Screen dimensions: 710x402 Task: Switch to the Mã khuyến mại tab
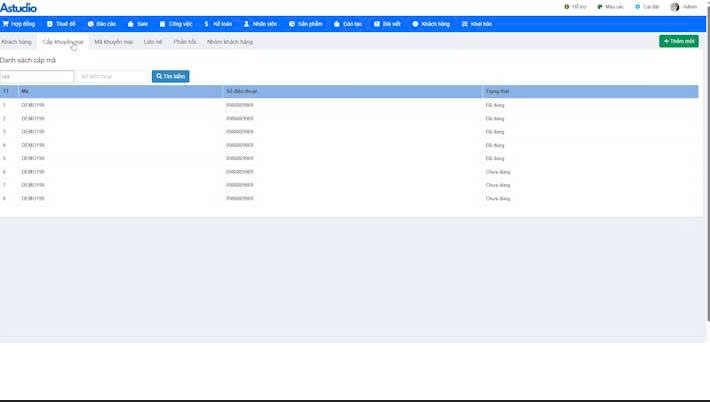pos(113,42)
